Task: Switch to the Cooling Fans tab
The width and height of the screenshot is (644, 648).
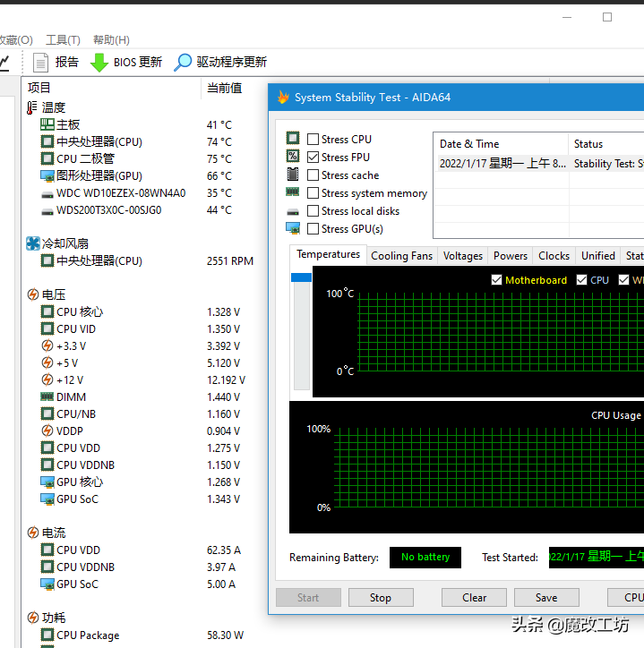Action: (x=401, y=256)
